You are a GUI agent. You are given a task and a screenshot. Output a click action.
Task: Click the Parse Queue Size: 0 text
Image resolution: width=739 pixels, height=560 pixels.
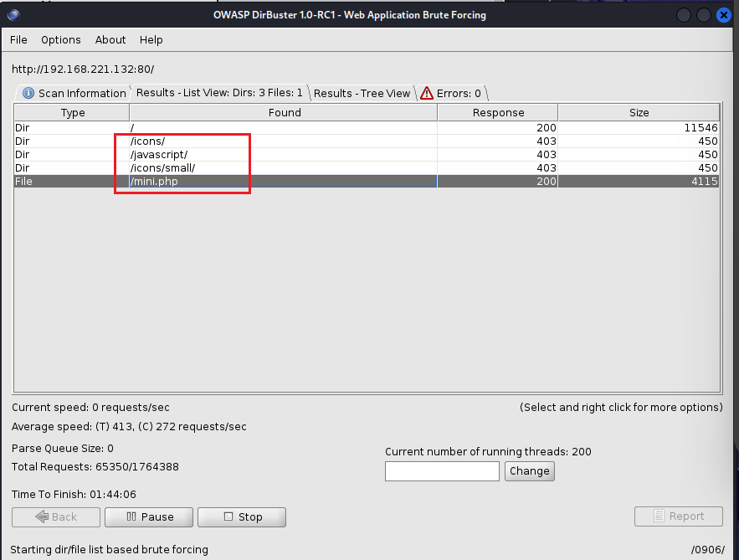coord(63,449)
